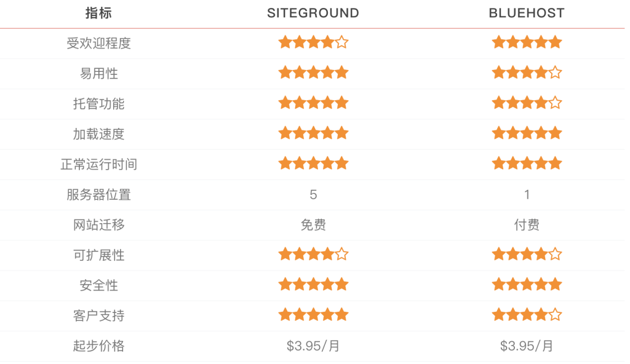Viewport: 630px width, 364px height.
Task: Click SiteGround's 受欢迎程度 star rating
Action: (313, 42)
